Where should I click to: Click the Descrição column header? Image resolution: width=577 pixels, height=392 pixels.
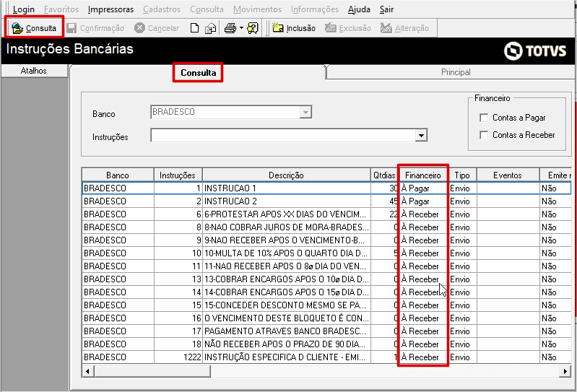[x=286, y=175]
